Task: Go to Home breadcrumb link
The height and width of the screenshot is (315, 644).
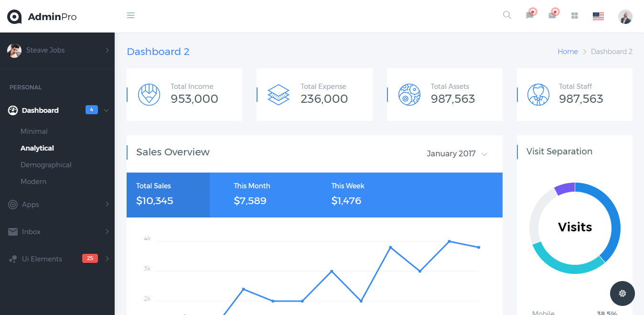Action: [x=568, y=52]
